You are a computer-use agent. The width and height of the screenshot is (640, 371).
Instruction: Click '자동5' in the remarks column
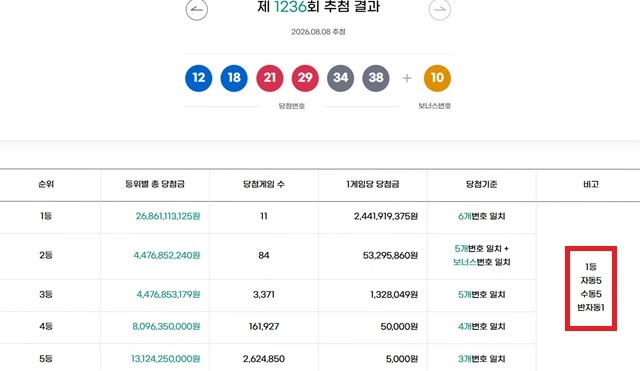point(591,280)
